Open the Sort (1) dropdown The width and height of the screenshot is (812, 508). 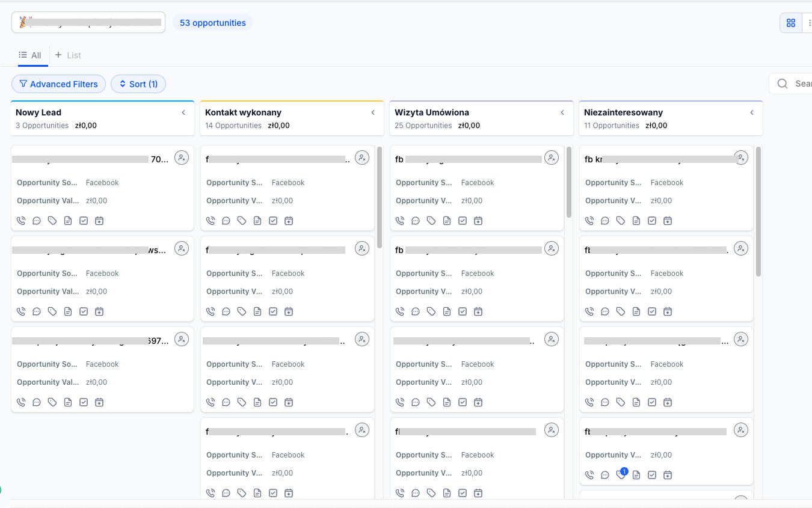pyautogui.click(x=138, y=84)
